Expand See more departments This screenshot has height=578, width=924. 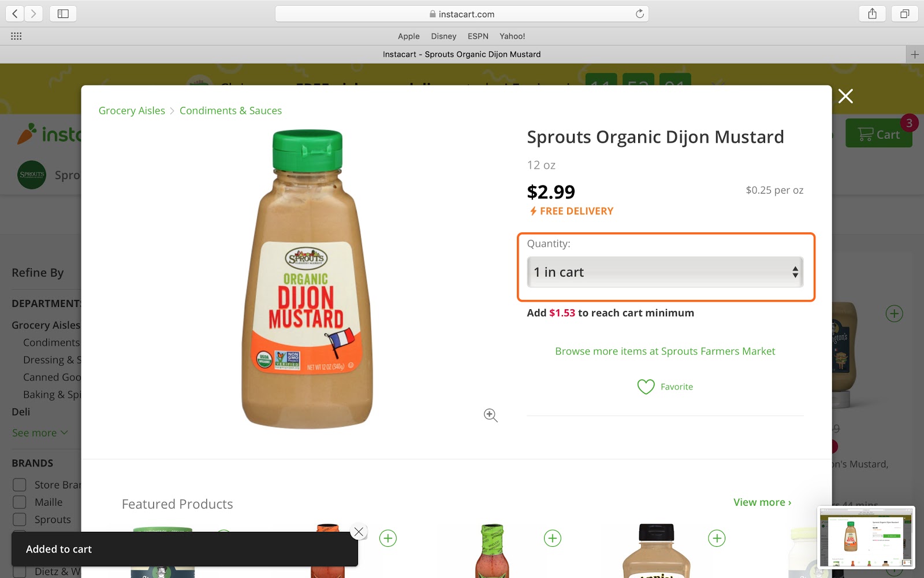pyautogui.click(x=40, y=433)
